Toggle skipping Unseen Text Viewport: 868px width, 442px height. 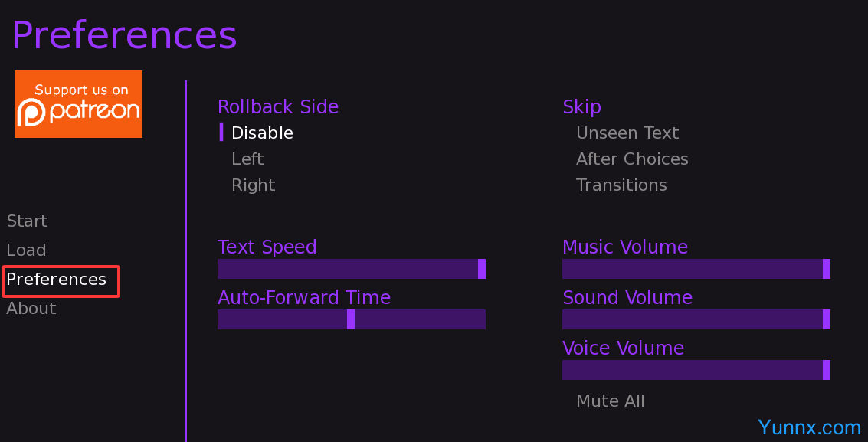(x=627, y=133)
